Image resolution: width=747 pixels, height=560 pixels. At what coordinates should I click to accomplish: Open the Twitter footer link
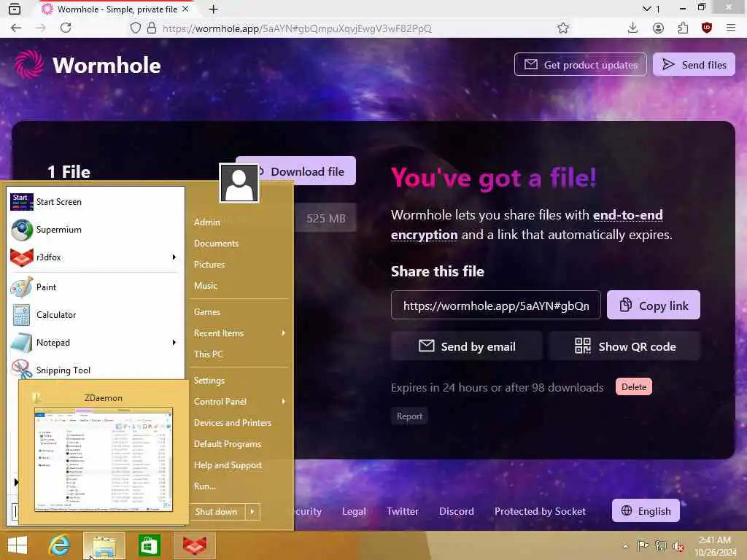pos(403,511)
